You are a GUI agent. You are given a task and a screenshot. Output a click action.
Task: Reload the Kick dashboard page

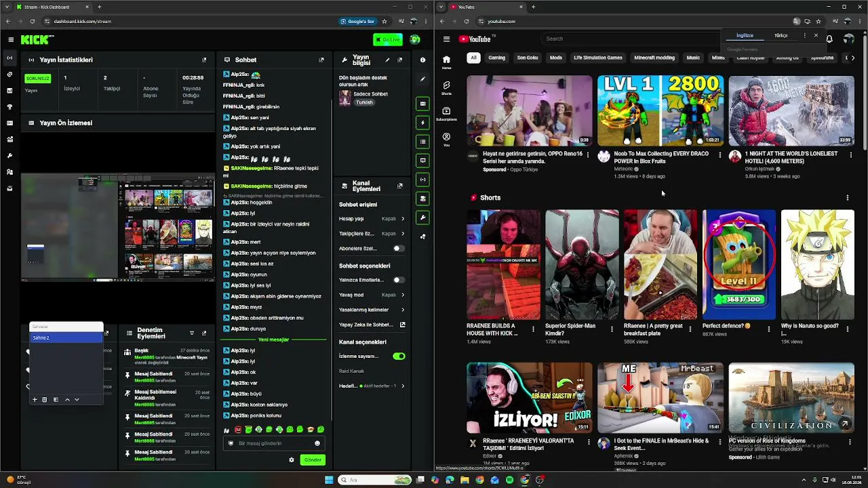tap(32, 21)
